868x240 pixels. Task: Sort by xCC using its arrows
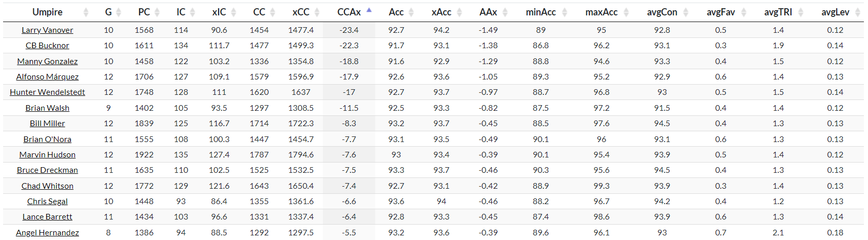[x=317, y=12]
